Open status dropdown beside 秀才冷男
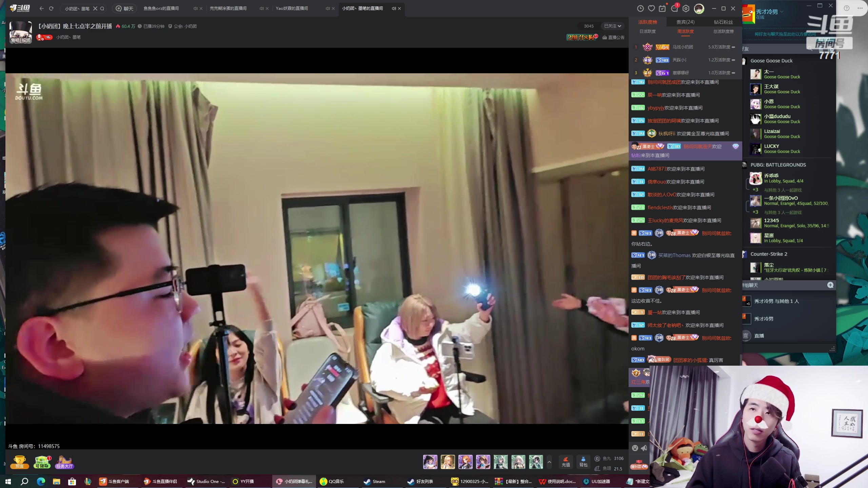The image size is (868, 488). coord(782,12)
